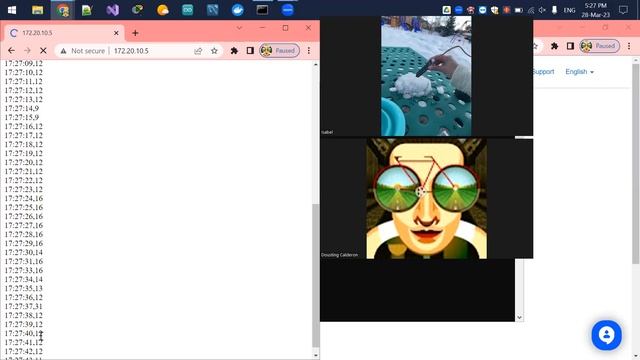Image resolution: width=640 pixels, height=360 pixels.
Task: Open Wi-Fi network tray icon
Action: click(x=531, y=10)
